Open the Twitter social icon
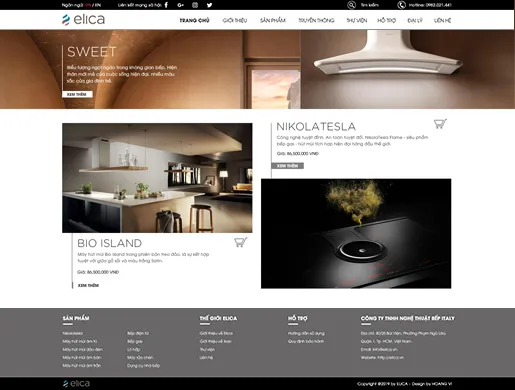Screen dimensions: 515x390 [x=209, y=5]
